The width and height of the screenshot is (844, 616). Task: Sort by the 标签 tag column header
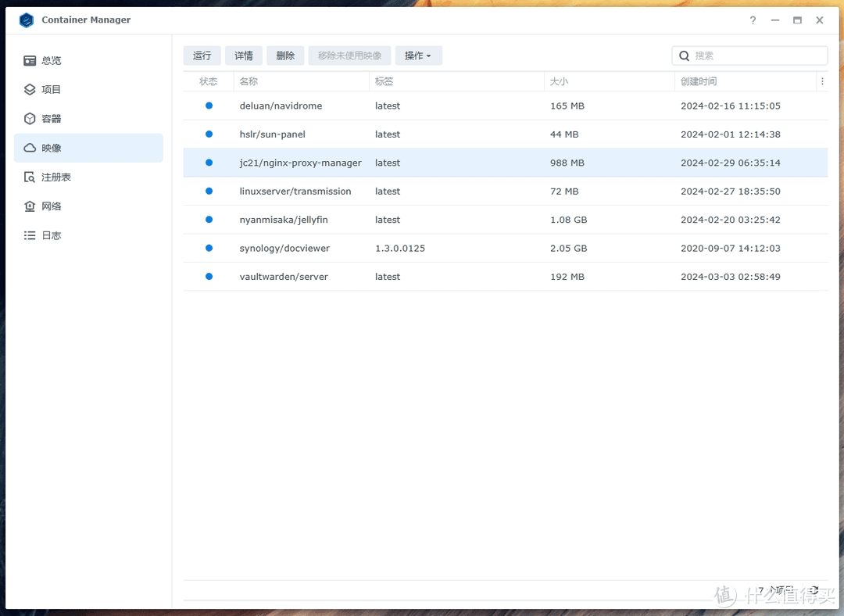coord(456,81)
